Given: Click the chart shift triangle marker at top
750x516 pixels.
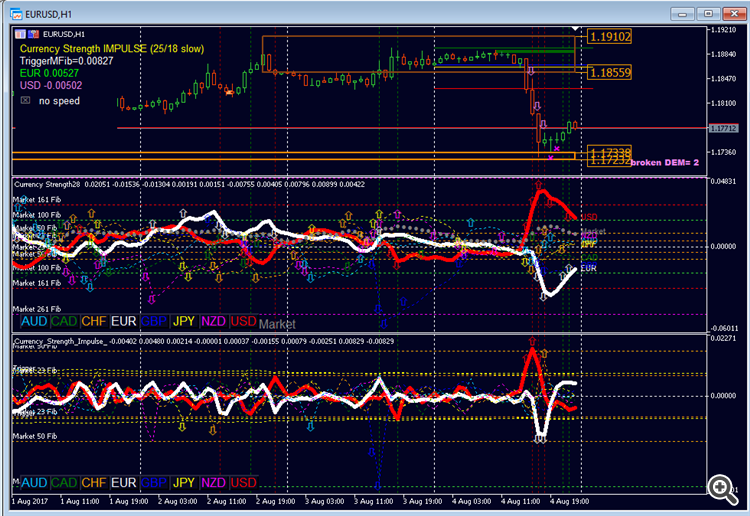Looking at the screenshot, I should (x=575, y=29).
